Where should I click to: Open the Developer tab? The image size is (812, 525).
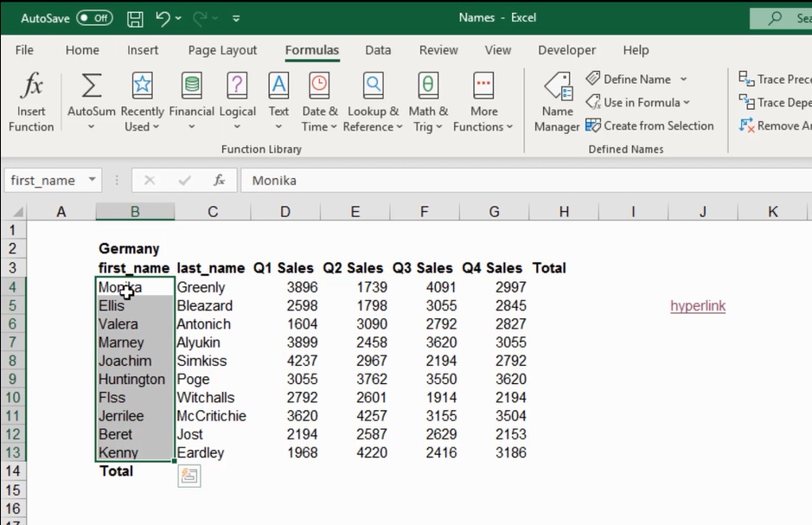point(566,50)
